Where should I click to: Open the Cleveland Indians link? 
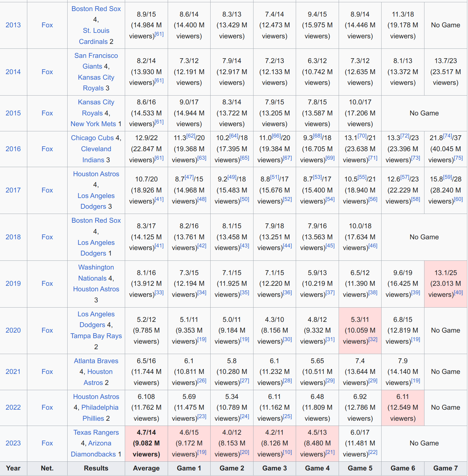pos(96,154)
